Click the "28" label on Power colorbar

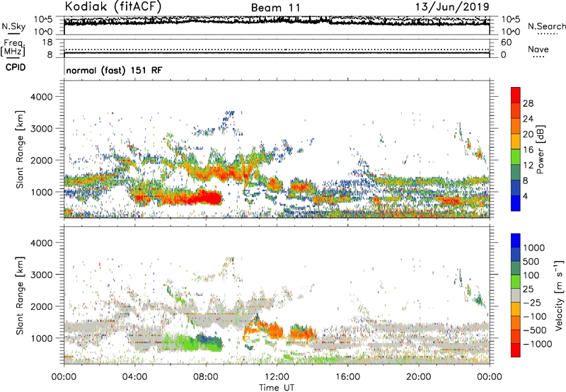pyautogui.click(x=528, y=103)
